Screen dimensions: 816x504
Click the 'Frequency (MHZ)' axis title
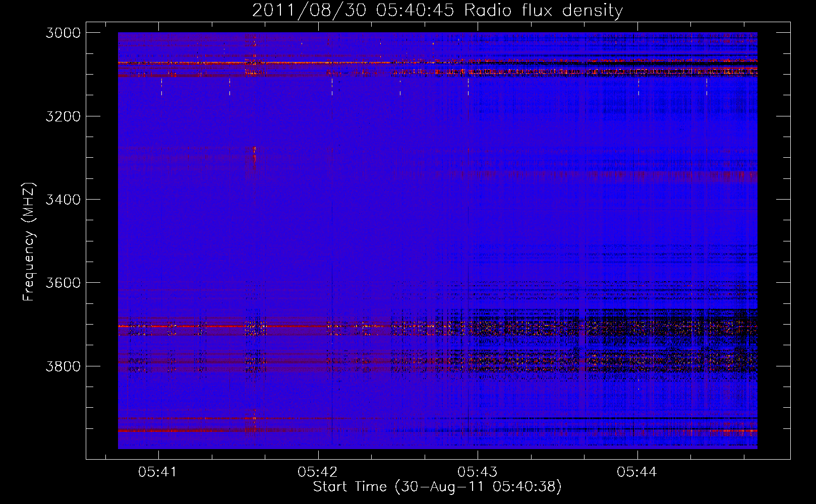[29, 242]
